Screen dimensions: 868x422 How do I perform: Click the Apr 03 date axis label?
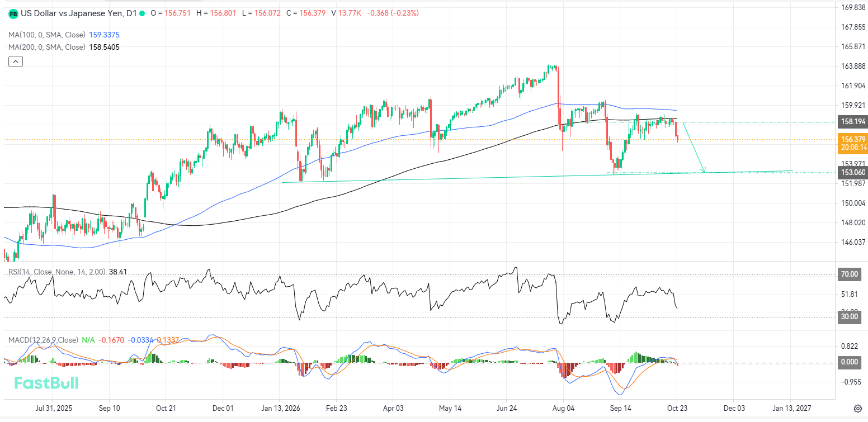point(392,409)
